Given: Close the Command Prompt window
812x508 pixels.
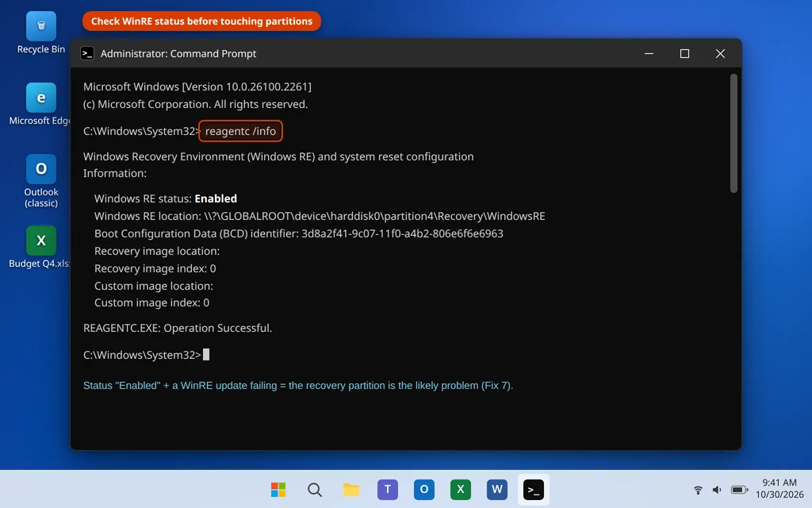Looking at the screenshot, I should click(x=720, y=53).
